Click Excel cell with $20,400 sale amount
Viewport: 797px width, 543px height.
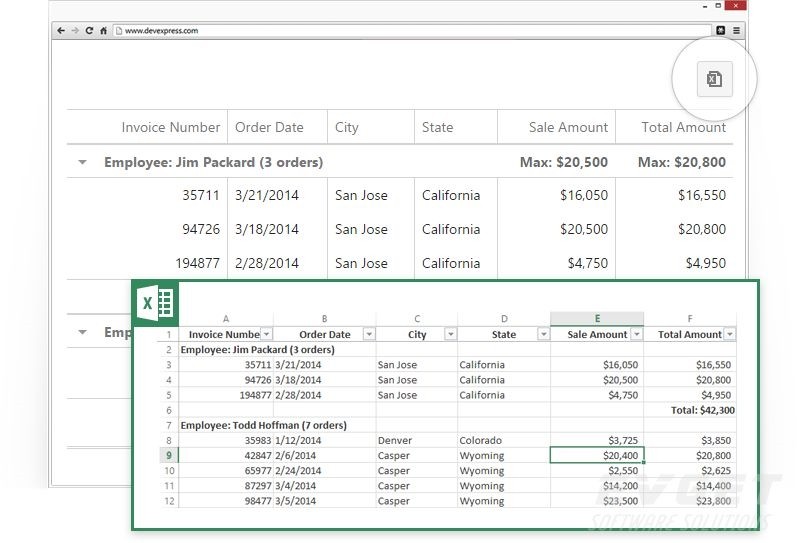click(x=597, y=456)
